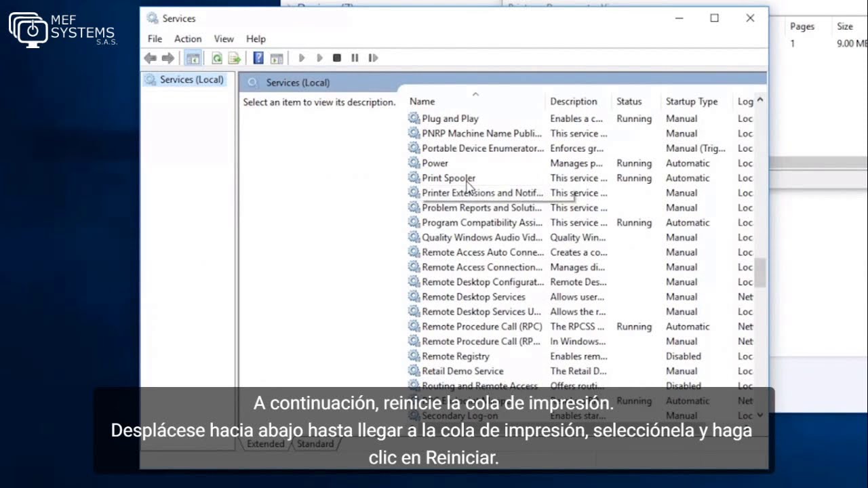Click the Print Spooler gear icon
The height and width of the screenshot is (488, 868).
pyautogui.click(x=414, y=178)
